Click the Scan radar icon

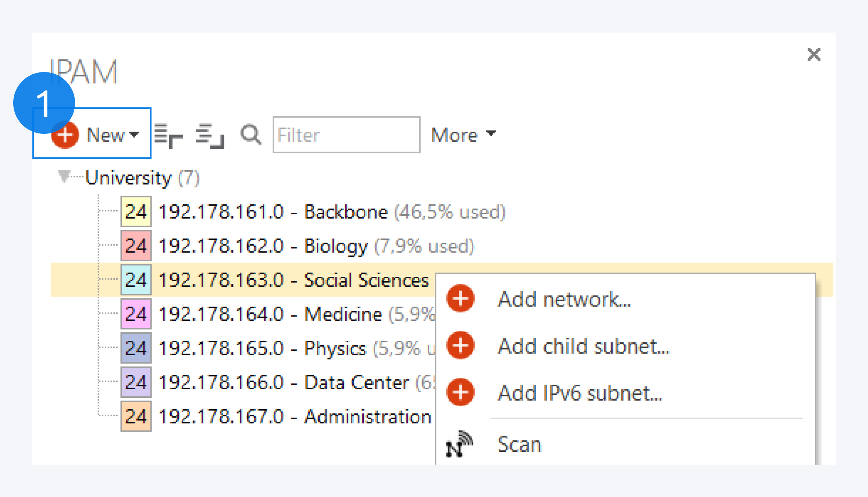coord(459,444)
